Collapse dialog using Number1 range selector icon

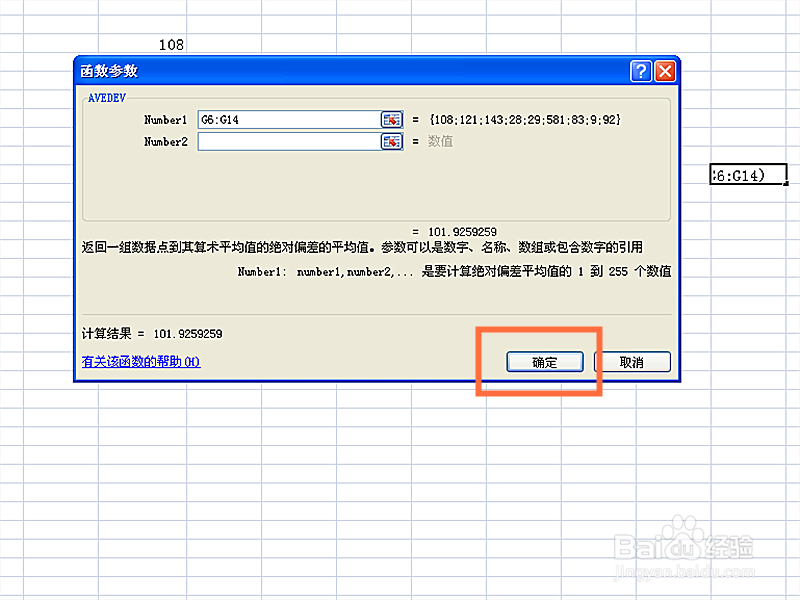pos(392,119)
